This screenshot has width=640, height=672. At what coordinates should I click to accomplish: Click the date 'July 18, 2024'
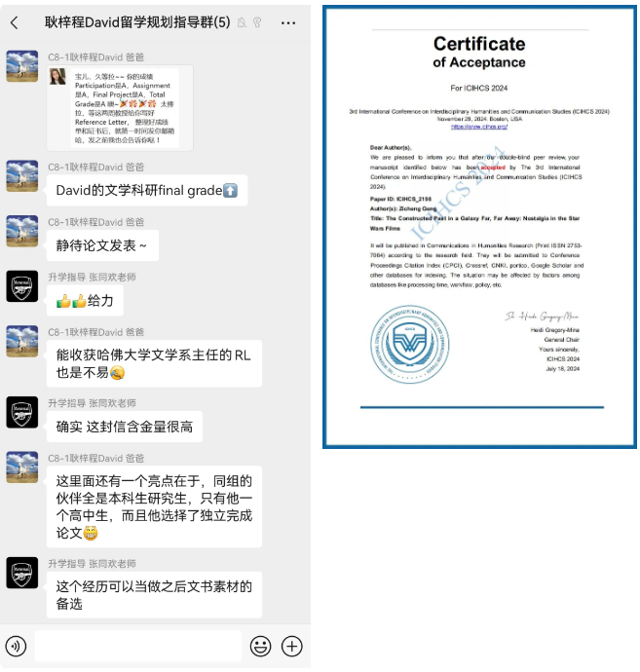[x=562, y=369]
